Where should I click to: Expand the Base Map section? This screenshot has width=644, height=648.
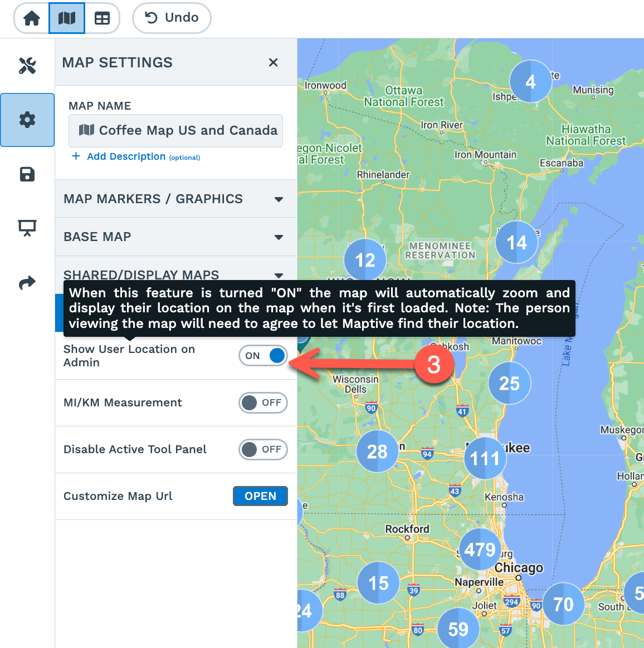coord(176,237)
